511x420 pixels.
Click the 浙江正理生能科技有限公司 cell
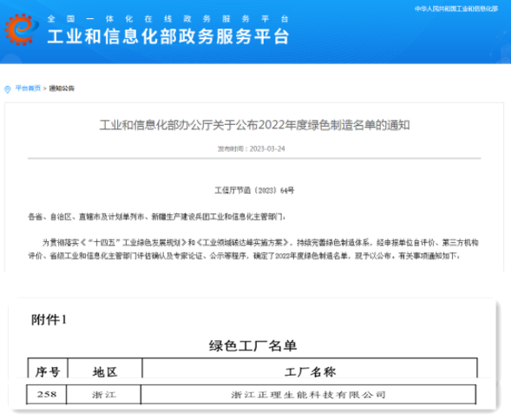[308, 395]
